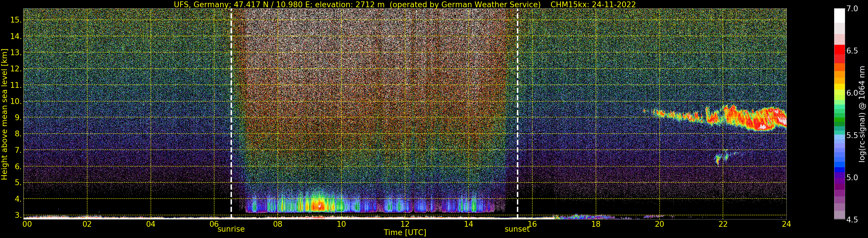Click the '4.' height axis tick label
This screenshot has height=238, width=868.
tap(18, 199)
